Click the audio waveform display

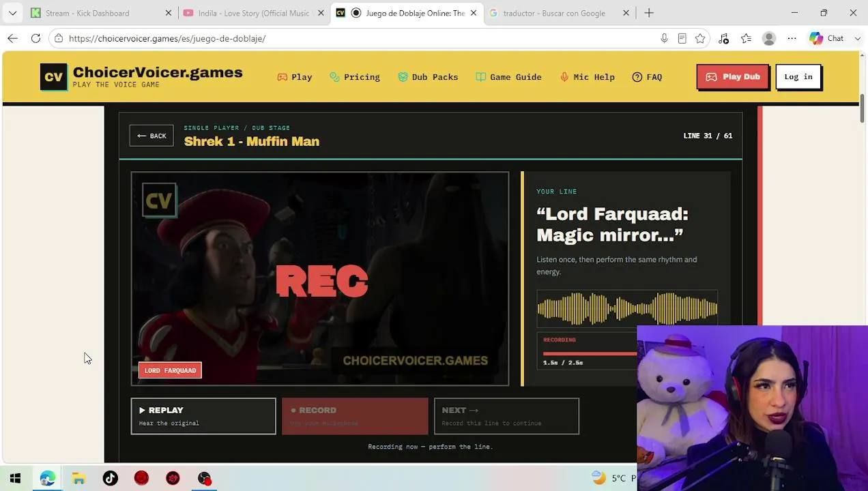pyautogui.click(x=626, y=309)
